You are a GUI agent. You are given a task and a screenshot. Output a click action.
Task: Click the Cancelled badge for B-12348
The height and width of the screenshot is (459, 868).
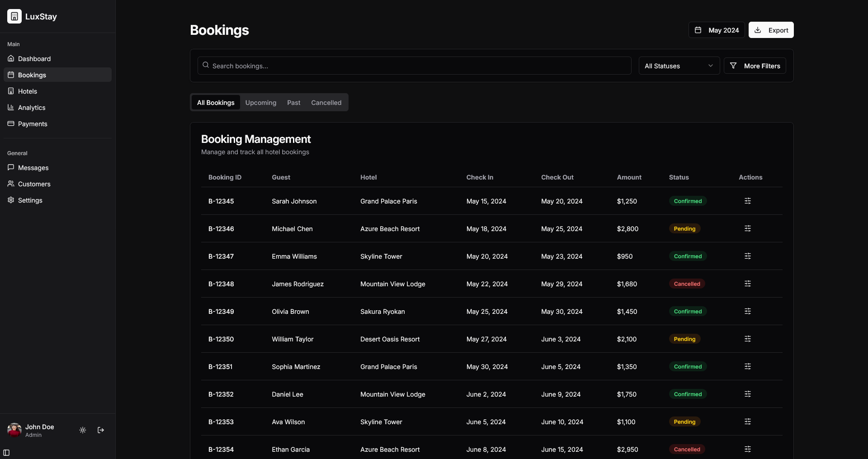tap(687, 284)
